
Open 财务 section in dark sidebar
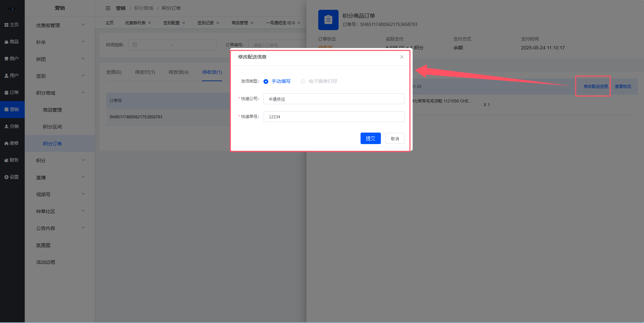pyautogui.click(x=12, y=160)
